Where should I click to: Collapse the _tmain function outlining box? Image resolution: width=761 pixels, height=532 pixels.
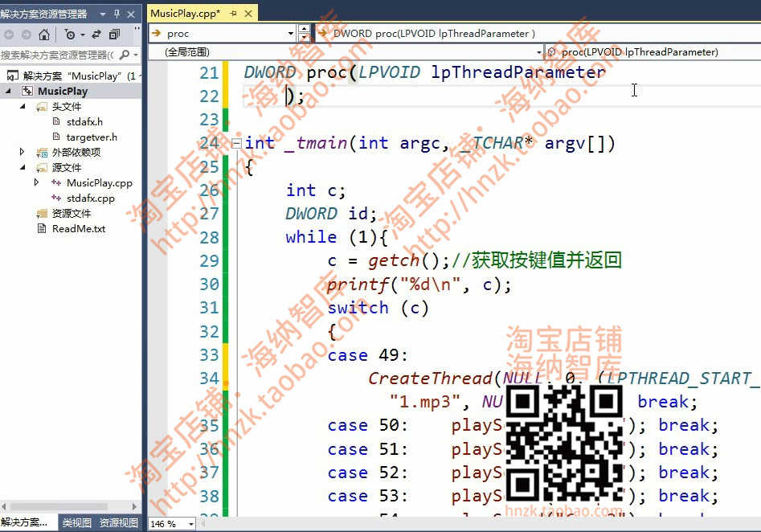click(236, 143)
